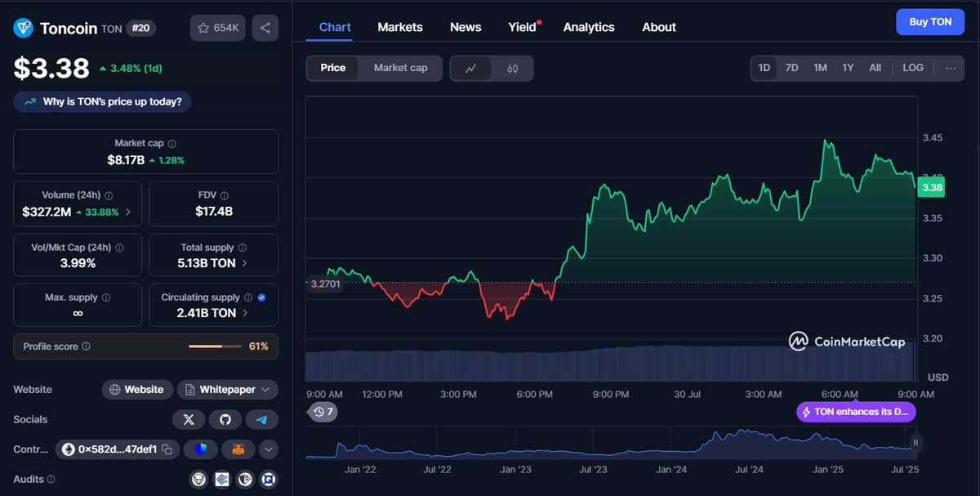Click the Audits info icon
Image resolution: width=980 pixels, height=496 pixels.
click(51, 480)
